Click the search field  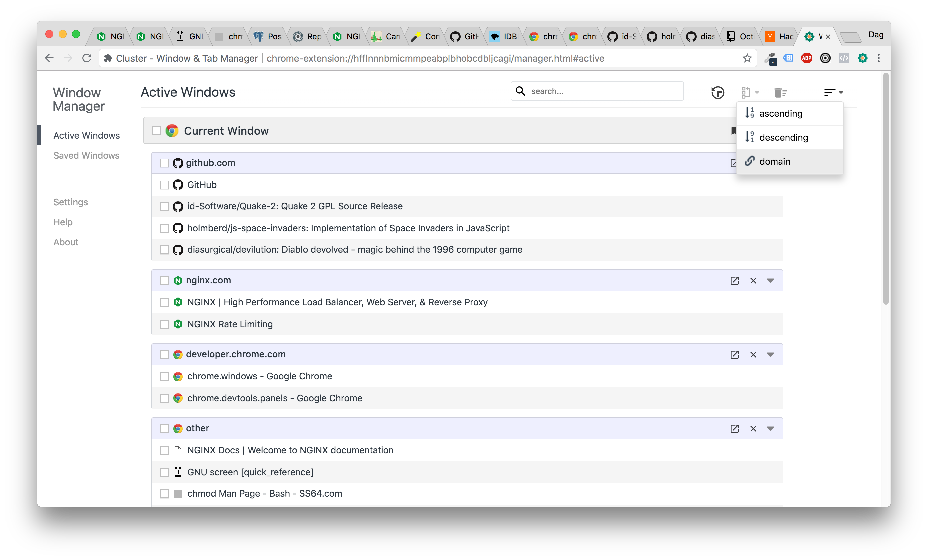click(x=597, y=91)
